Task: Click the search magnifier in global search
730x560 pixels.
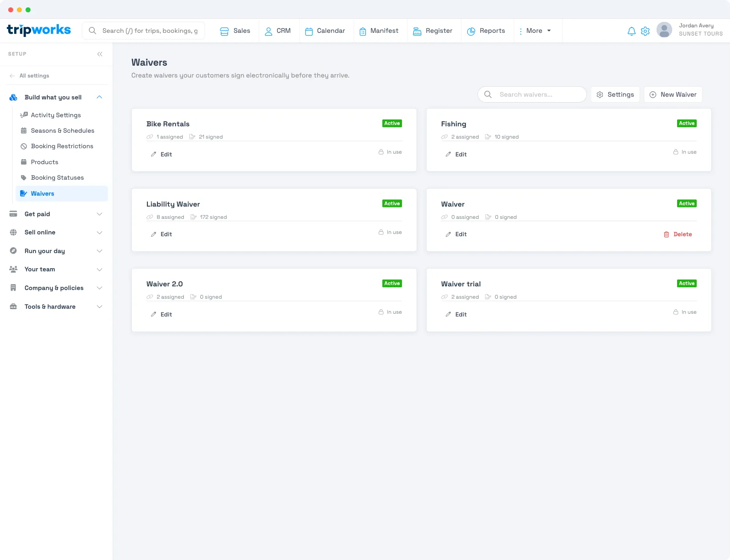Action: tap(92, 31)
